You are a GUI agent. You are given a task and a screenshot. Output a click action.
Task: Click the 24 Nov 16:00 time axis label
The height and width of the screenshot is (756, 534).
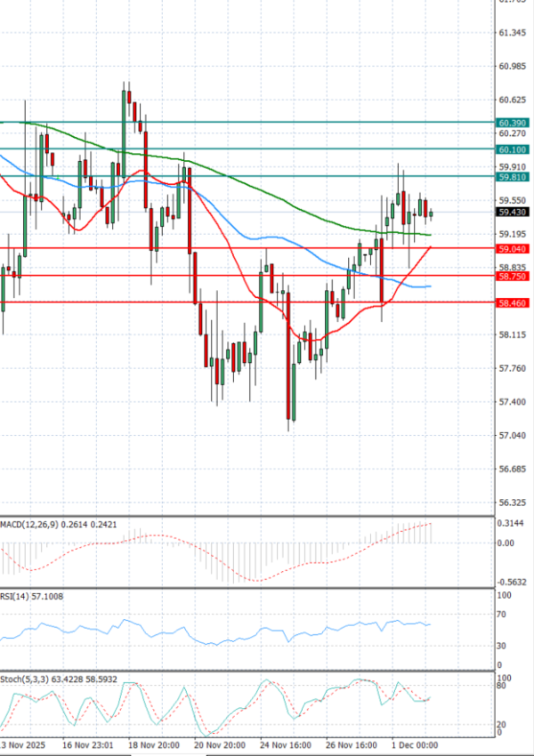click(x=285, y=744)
